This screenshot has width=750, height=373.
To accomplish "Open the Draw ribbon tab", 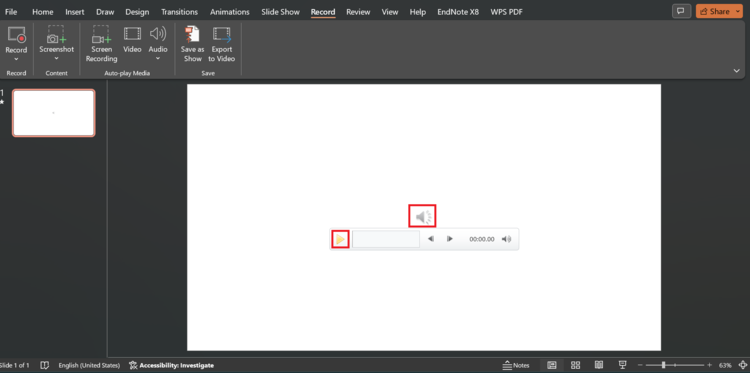I will point(105,12).
